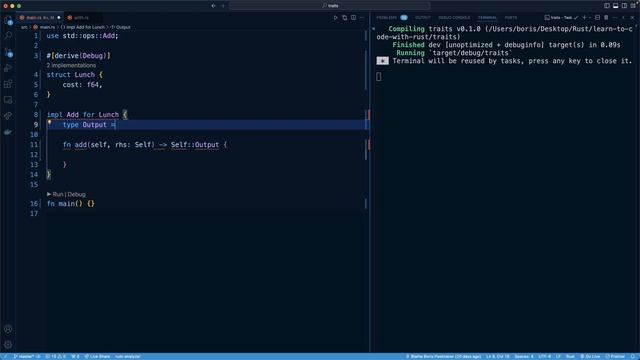The image size is (640, 360).
Task: Click the Debug code lens above main
Action: (76, 194)
